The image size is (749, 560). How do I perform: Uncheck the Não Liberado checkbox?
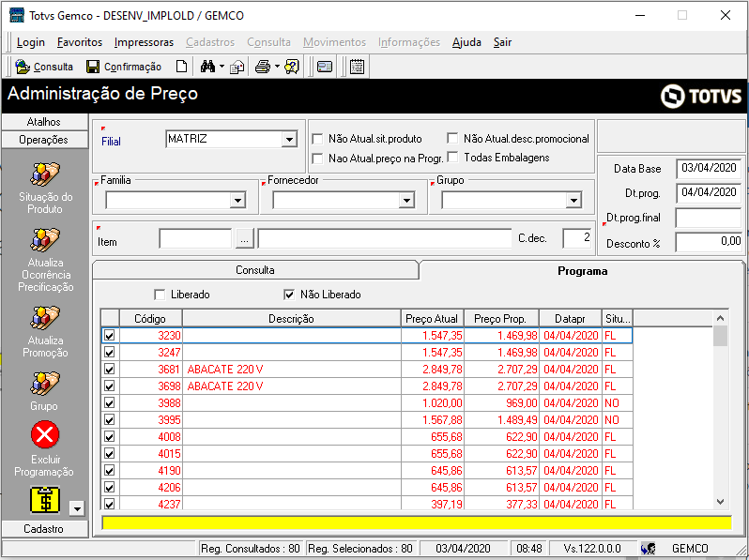pos(289,295)
